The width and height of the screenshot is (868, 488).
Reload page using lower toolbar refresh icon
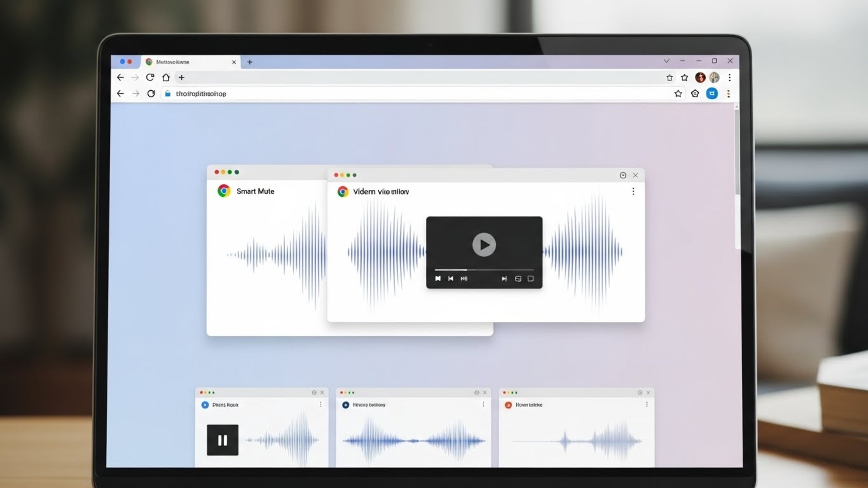coord(151,94)
